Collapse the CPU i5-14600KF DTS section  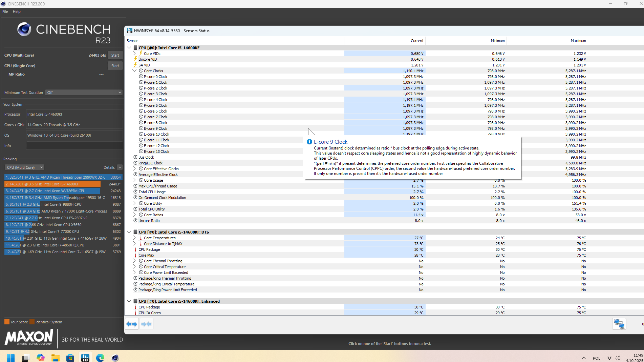click(129, 232)
